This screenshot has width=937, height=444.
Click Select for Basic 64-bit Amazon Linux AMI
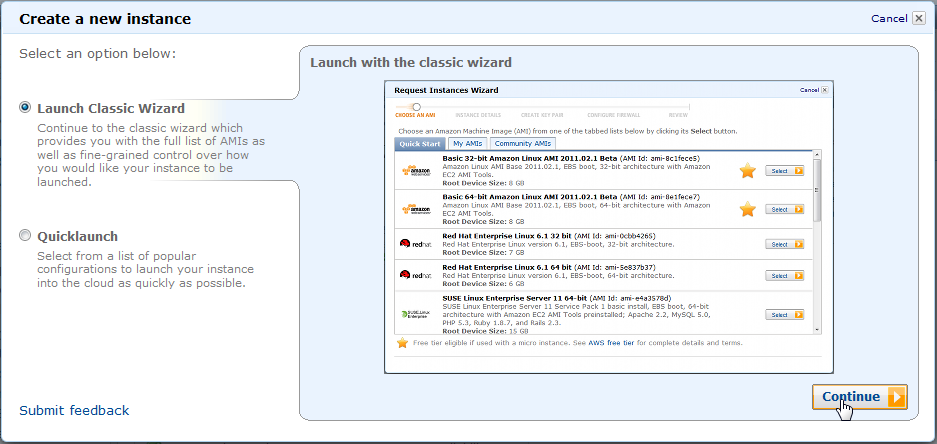[784, 210]
